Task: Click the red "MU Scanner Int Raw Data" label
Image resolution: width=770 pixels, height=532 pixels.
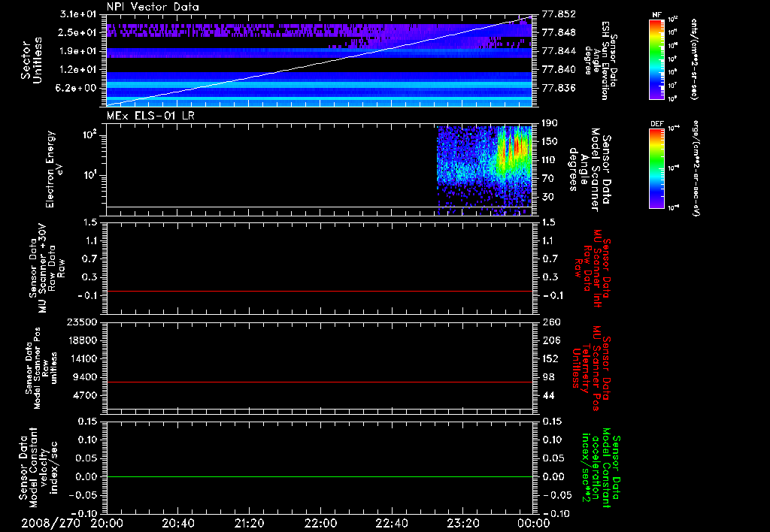Action: (593, 268)
